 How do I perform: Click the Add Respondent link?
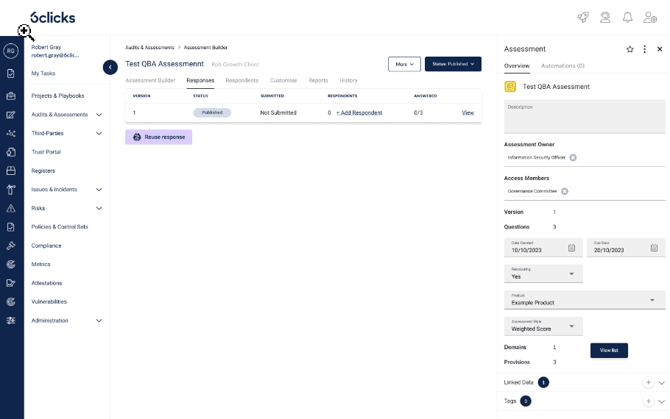[x=359, y=113]
